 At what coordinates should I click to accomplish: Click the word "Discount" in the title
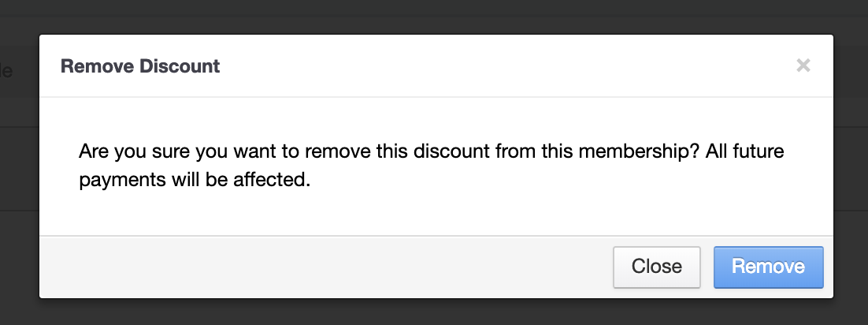[x=180, y=66]
